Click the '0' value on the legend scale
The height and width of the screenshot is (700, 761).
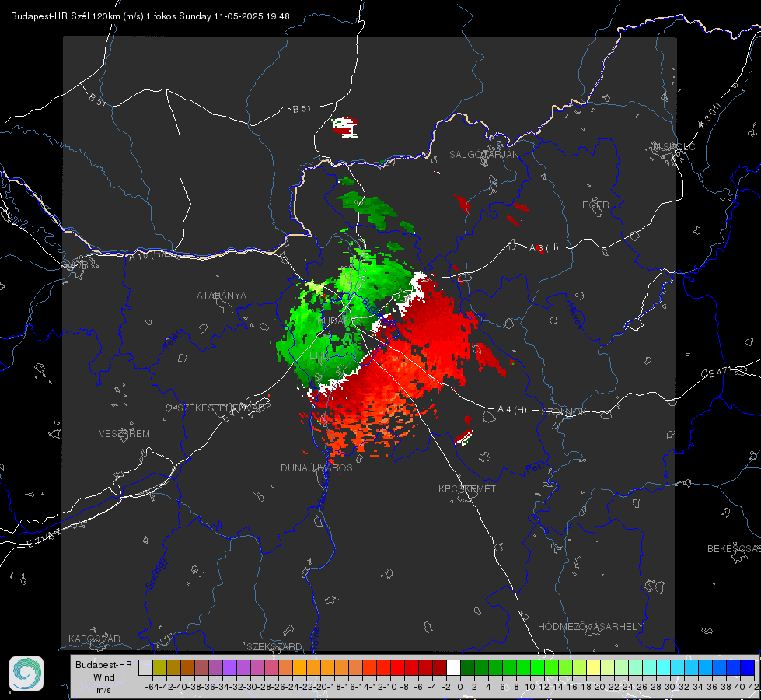[x=460, y=687]
